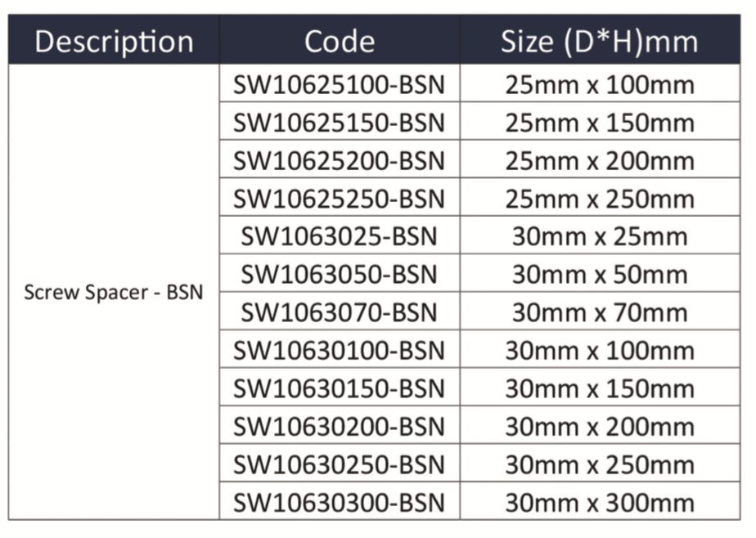
Task: Click the Code column header
Action: (340, 41)
